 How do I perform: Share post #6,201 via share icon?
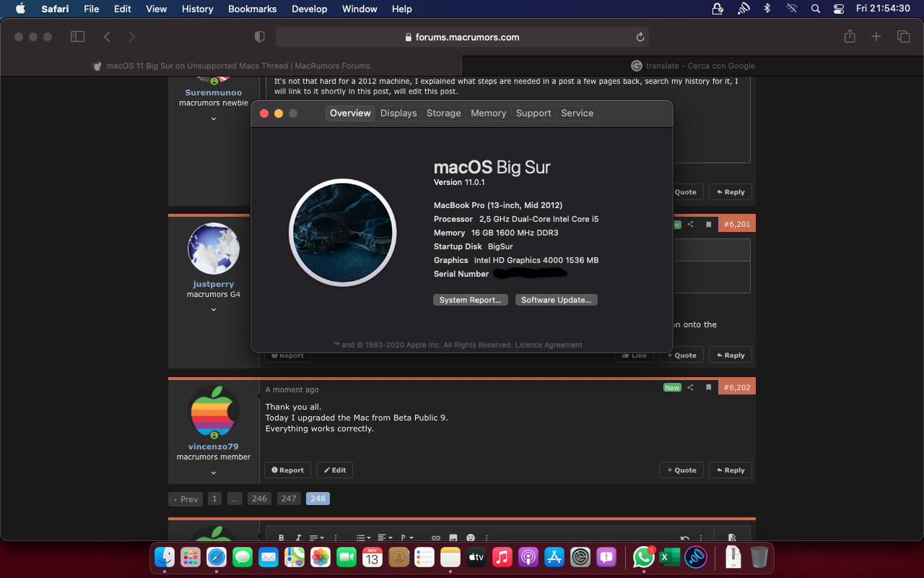tap(690, 225)
